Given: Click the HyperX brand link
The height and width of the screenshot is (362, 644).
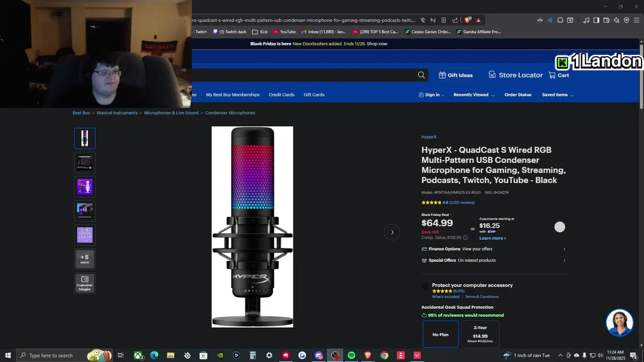Looking at the screenshot, I should [429, 137].
